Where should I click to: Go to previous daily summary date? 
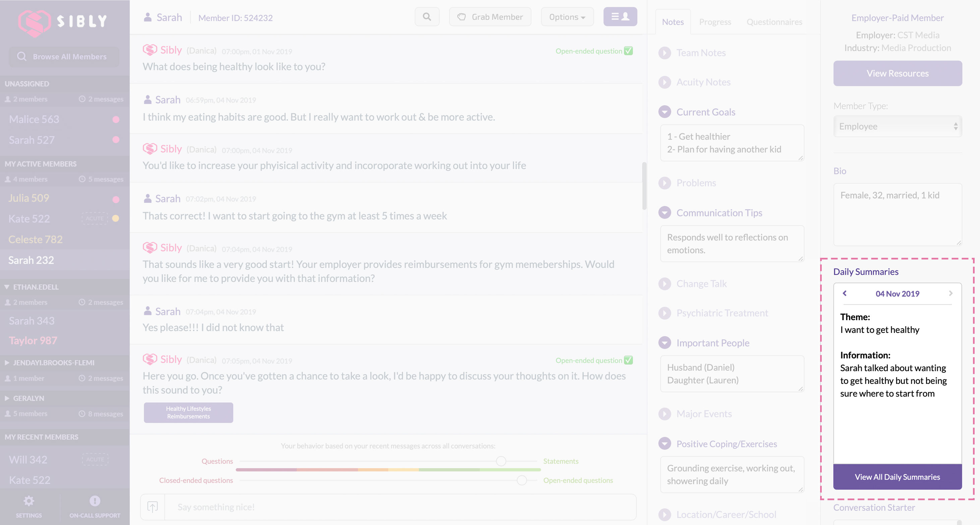tap(845, 293)
